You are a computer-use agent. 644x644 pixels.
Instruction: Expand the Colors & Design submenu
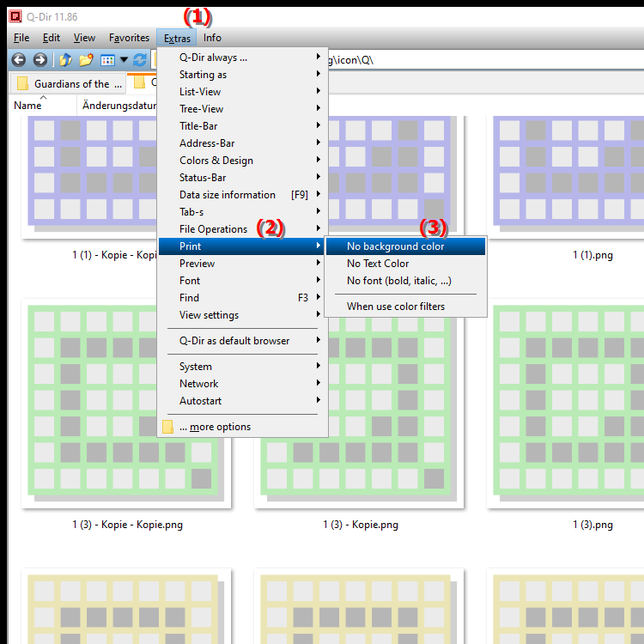point(243,161)
